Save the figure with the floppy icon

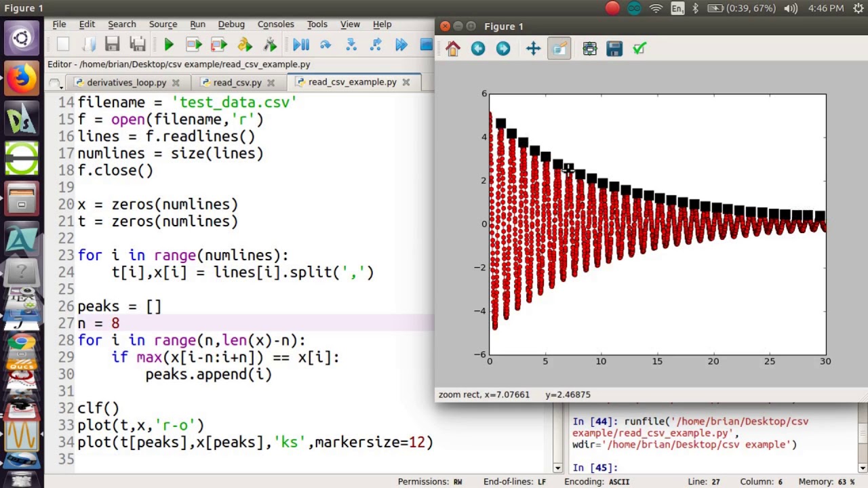[614, 48]
